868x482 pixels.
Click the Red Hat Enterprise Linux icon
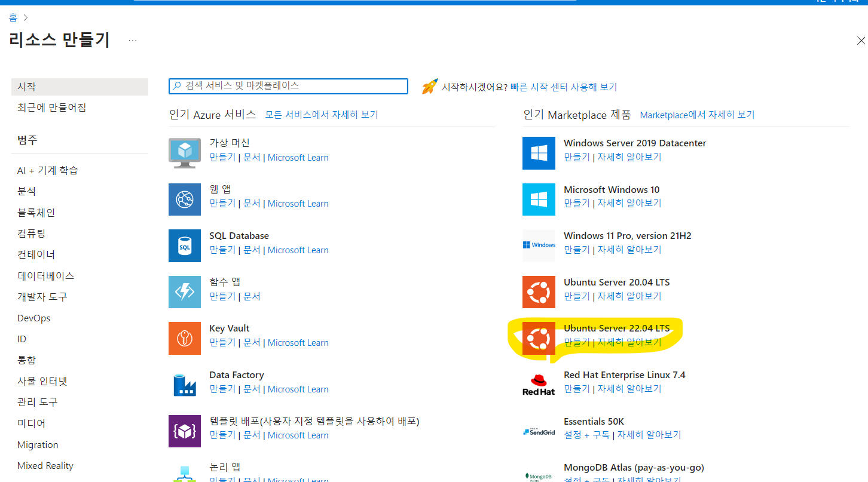(539, 385)
